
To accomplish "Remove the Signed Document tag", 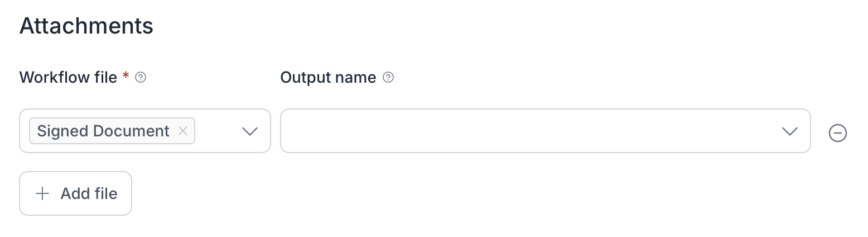I will click(x=182, y=131).
